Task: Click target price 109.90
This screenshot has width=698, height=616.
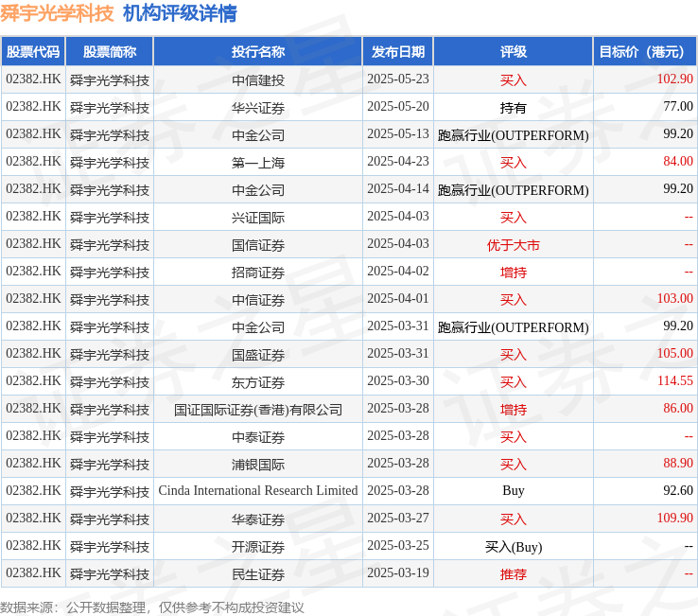Action: pos(675,518)
